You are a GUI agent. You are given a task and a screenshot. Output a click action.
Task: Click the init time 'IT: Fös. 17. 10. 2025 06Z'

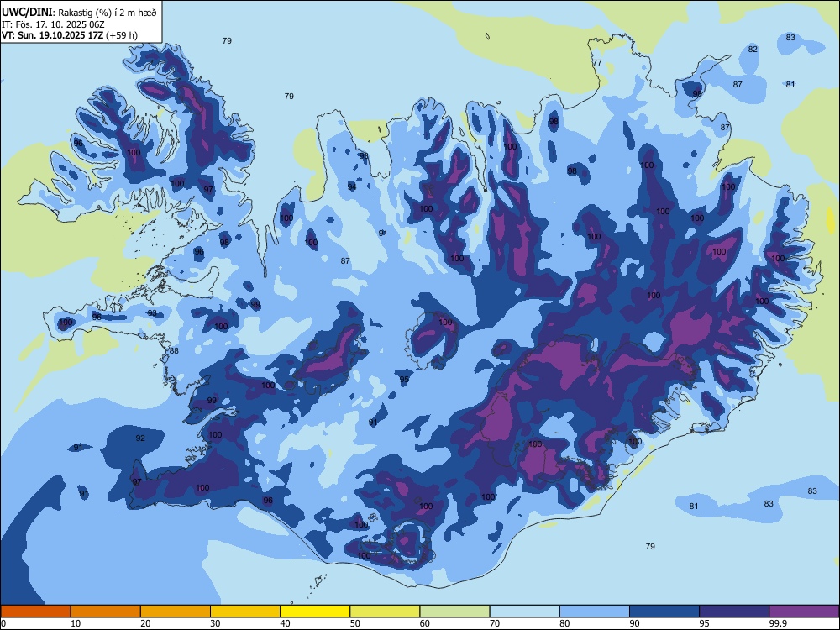[53, 24]
